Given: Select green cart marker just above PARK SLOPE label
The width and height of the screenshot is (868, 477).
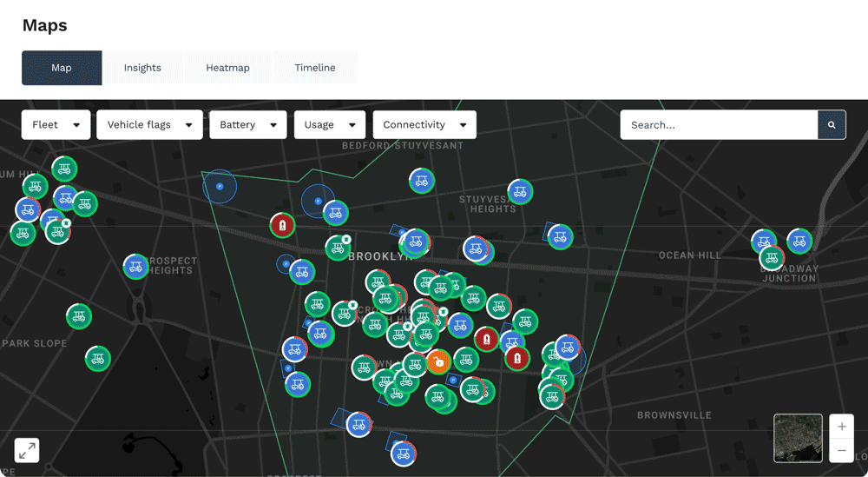Looking at the screenshot, I should coord(79,316).
